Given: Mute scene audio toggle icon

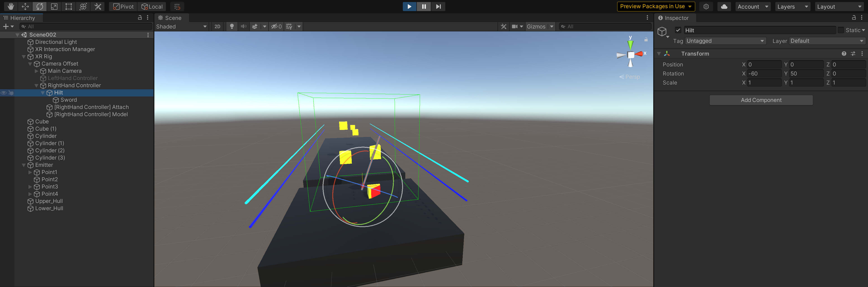Looking at the screenshot, I should pos(243,26).
